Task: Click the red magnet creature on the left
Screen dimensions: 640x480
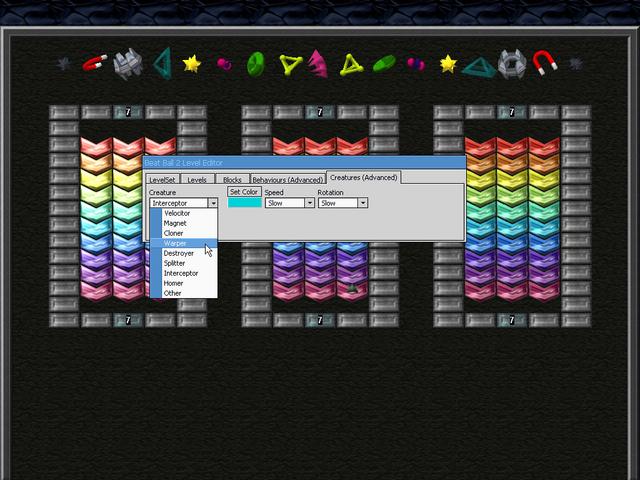Action: [95, 63]
